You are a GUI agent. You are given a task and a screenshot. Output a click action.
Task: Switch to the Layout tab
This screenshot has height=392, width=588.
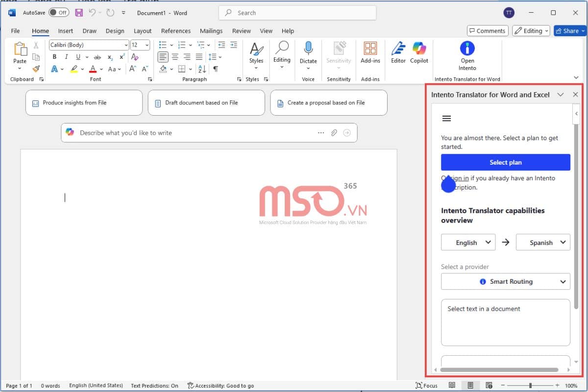(143, 31)
